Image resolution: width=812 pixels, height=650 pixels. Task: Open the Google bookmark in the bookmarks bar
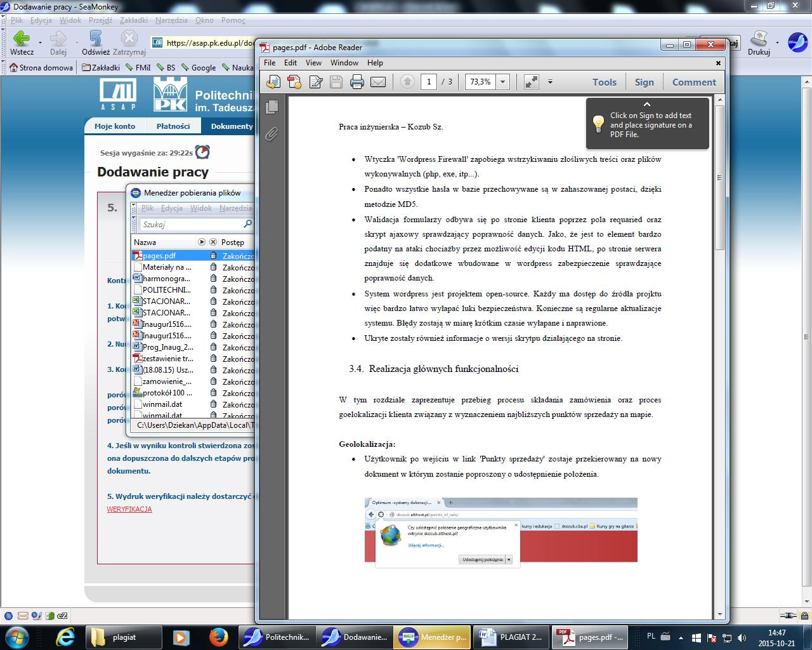pos(198,67)
